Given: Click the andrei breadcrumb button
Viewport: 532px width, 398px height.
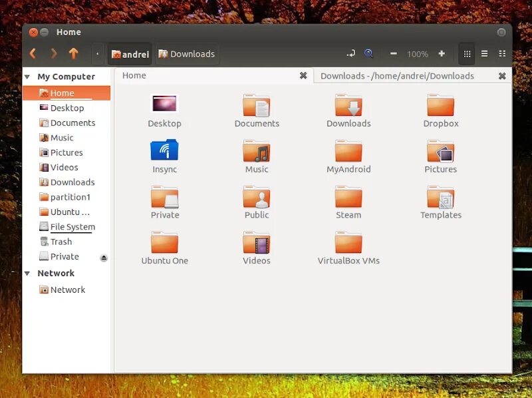Looking at the screenshot, I should (129, 54).
